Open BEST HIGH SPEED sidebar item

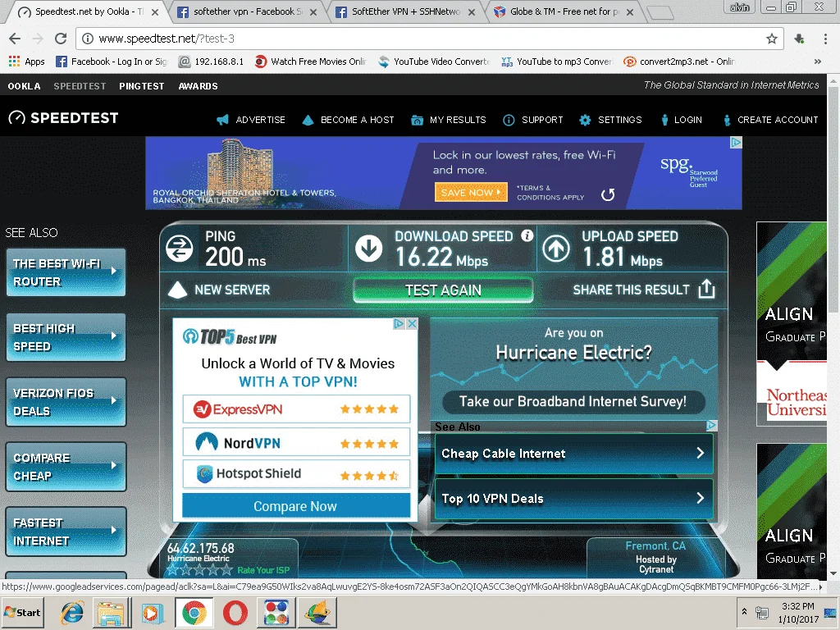pos(66,337)
